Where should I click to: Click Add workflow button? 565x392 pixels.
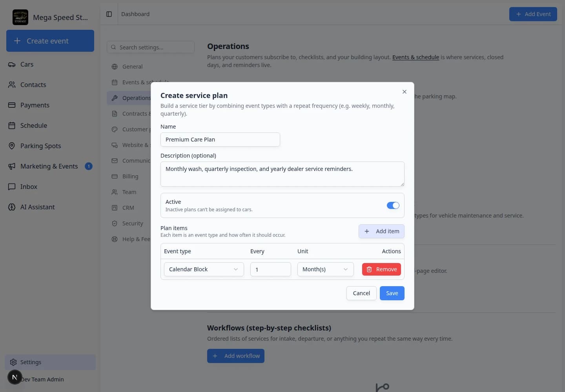(236, 356)
